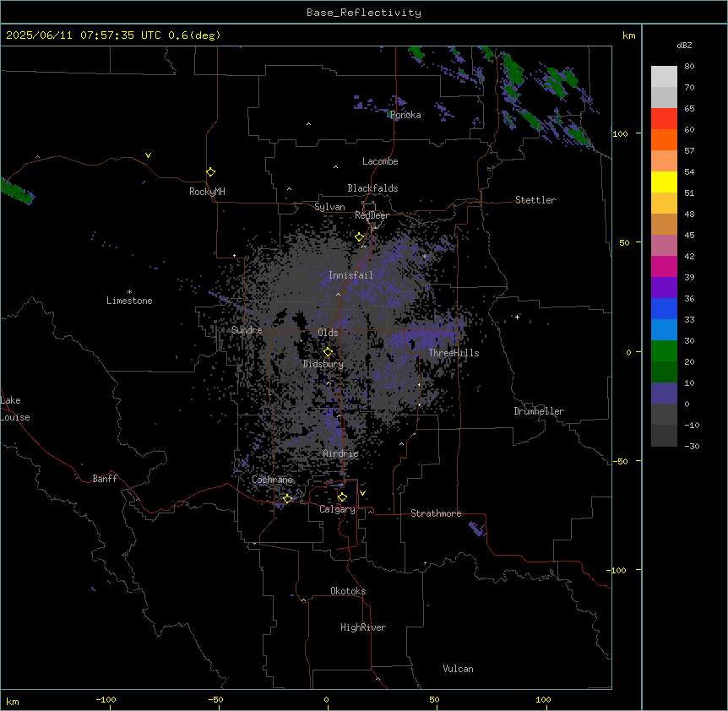
Task: Click the -100 tick label on the horizontal axis
Action: (x=106, y=699)
